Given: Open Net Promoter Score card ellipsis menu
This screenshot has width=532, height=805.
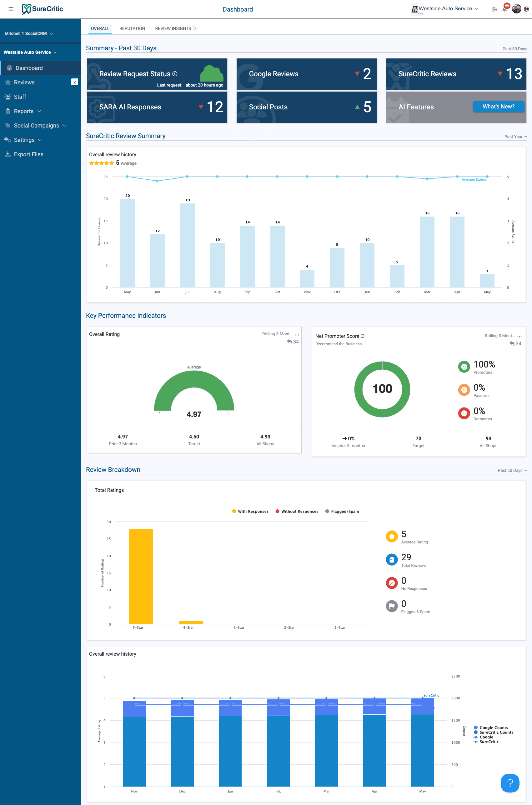Looking at the screenshot, I should click(519, 336).
